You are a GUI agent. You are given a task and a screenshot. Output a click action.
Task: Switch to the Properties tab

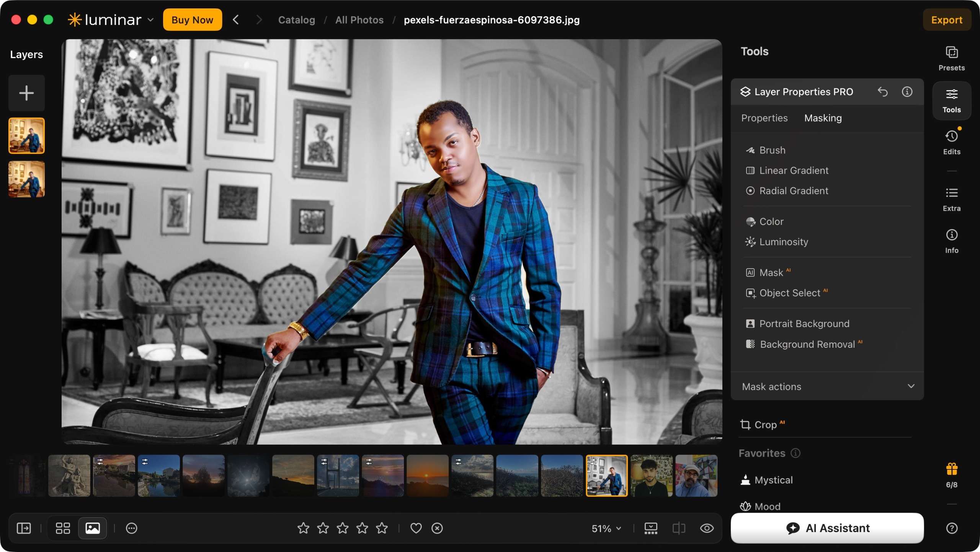[x=764, y=118]
